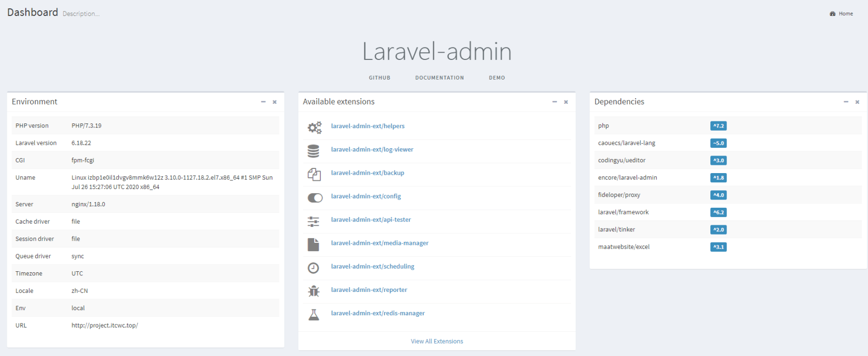Open laravel-admin-ext/log-viewer link
This screenshot has width=868, height=356.
(x=372, y=149)
